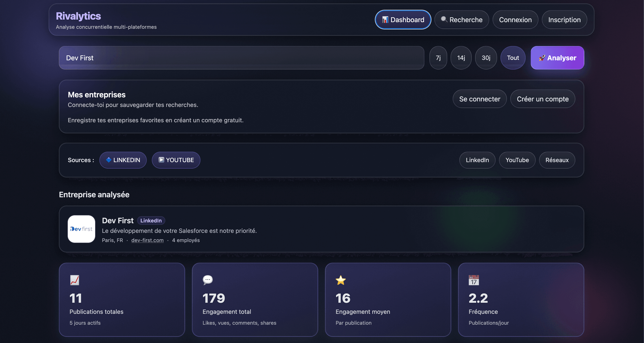Viewport: 644px width, 343px height.
Task: Open the dev-first.com website link
Action: click(x=147, y=240)
